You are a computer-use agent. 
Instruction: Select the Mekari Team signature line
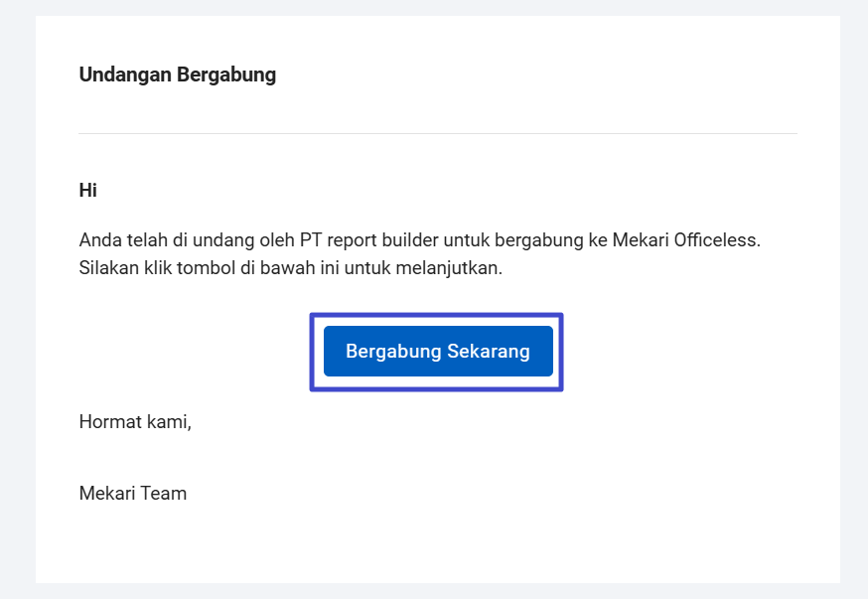[x=132, y=493]
